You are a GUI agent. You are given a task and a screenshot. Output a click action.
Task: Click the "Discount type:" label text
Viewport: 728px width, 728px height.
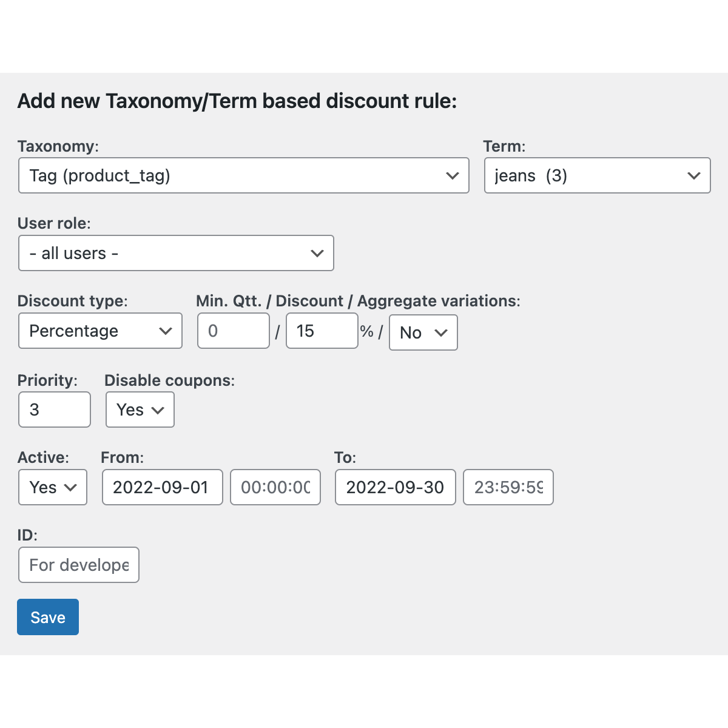[73, 301]
